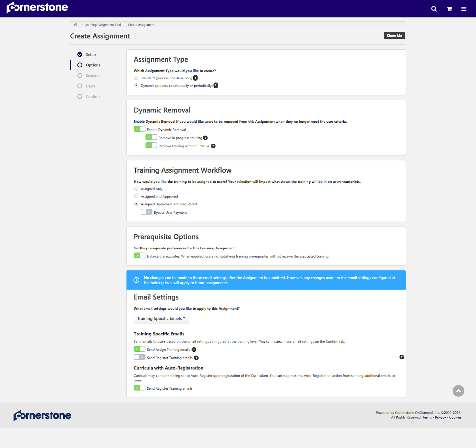Screen dimensions: 476x448
Task: Click help icon for Send Assign Training emails
Action: click(194, 350)
